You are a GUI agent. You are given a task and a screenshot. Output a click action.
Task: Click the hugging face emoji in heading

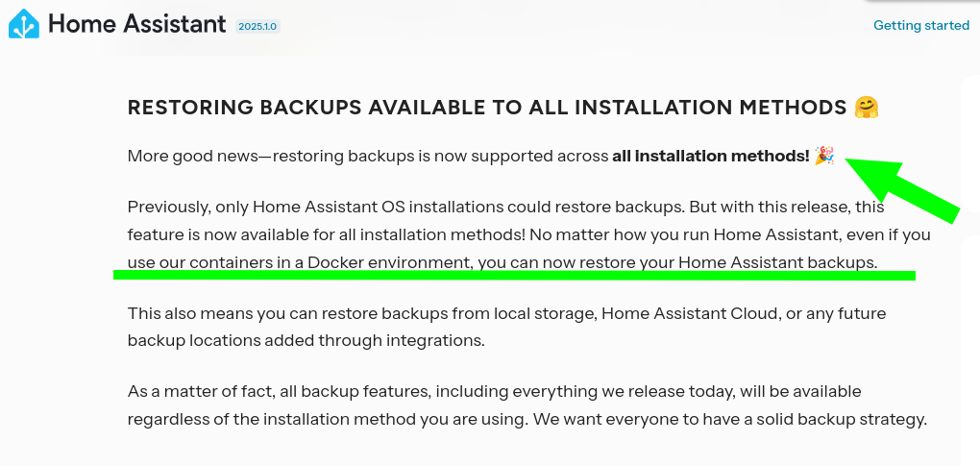click(x=867, y=107)
